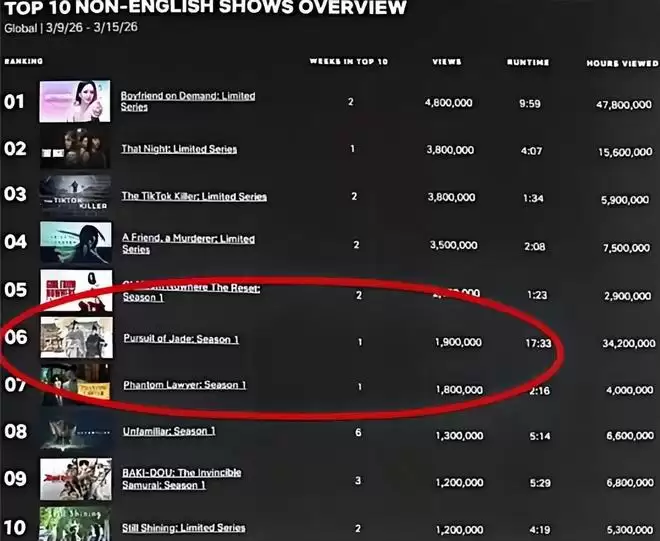The width and height of the screenshot is (660, 541).
Task: Select 'Still Shining: Limited Series' link
Action: tap(183, 527)
